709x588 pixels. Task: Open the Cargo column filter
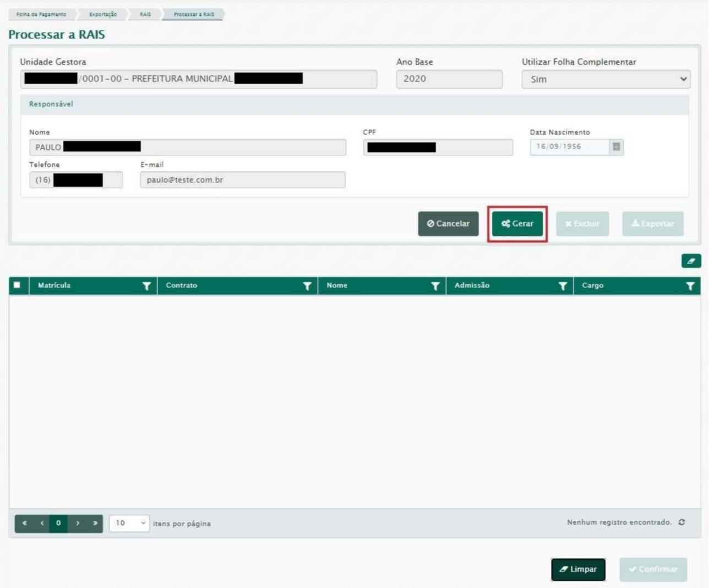[690, 286]
